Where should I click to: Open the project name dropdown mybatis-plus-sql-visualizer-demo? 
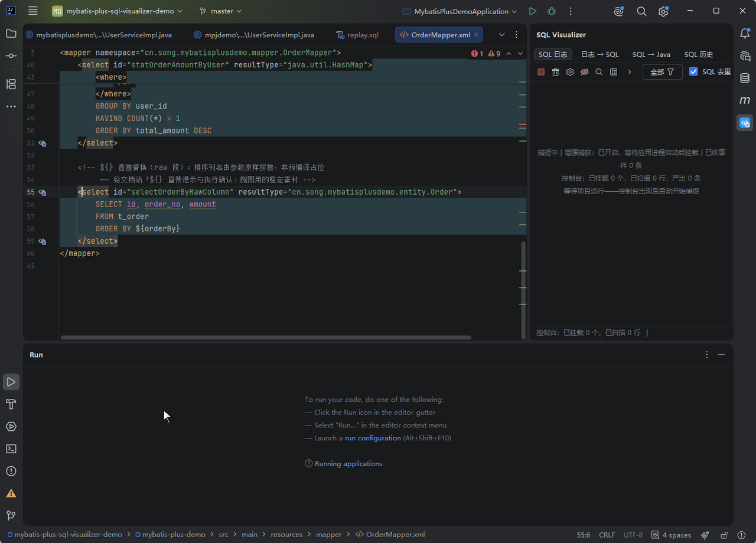[118, 11]
